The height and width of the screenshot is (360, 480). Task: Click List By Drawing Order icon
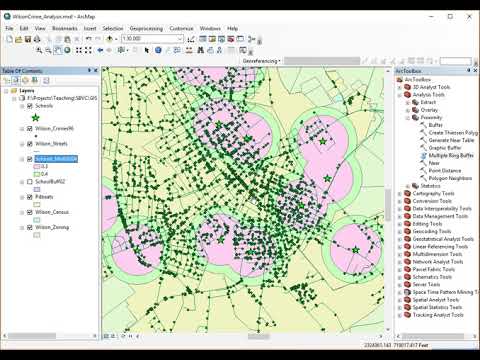[7, 80]
